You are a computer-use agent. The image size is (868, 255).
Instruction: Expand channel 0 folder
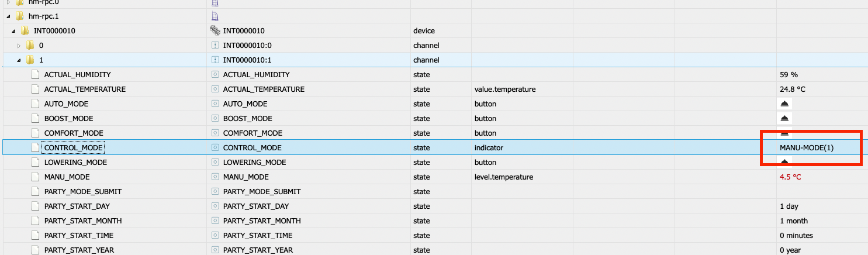(x=19, y=45)
